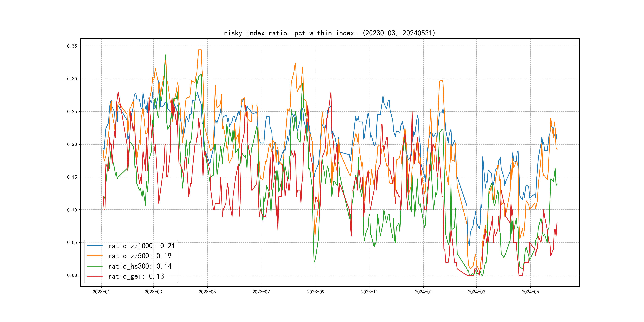Click the 2024-01 x-axis tick label

[x=423, y=292]
